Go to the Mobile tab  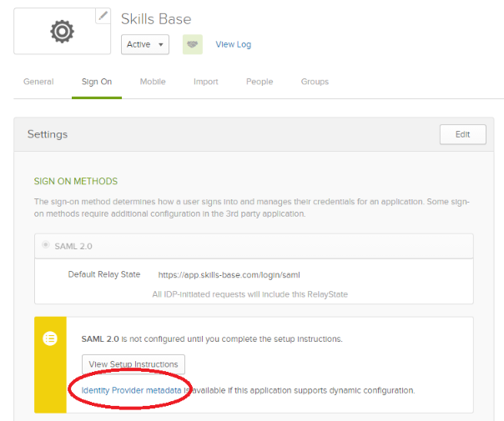(153, 82)
